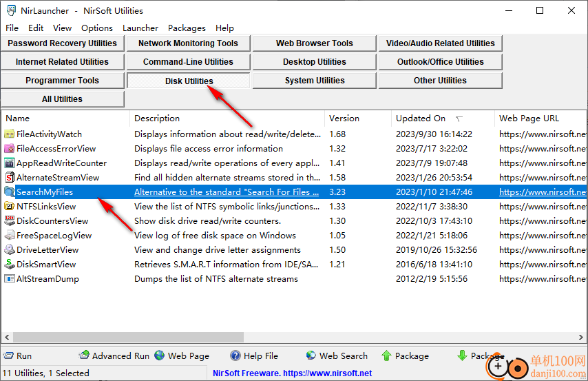Screen dimensions: 588x381
Task: Open the Help menu
Action: pos(224,28)
